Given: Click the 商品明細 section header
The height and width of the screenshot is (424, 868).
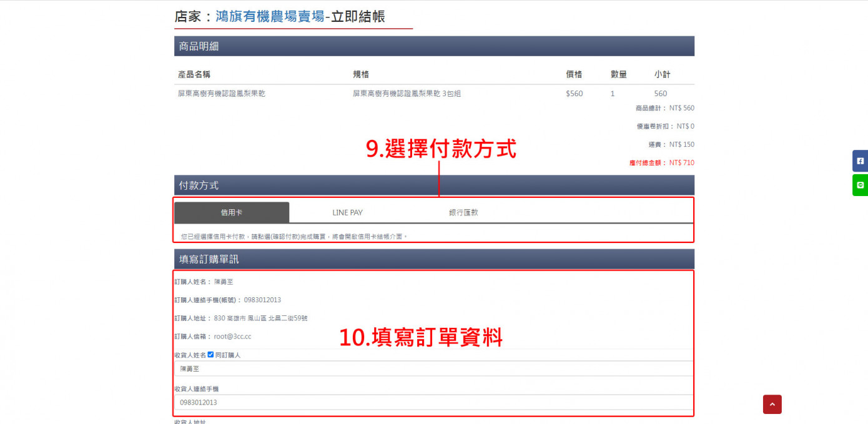Looking at the screenshot, I should pos(434,46).
